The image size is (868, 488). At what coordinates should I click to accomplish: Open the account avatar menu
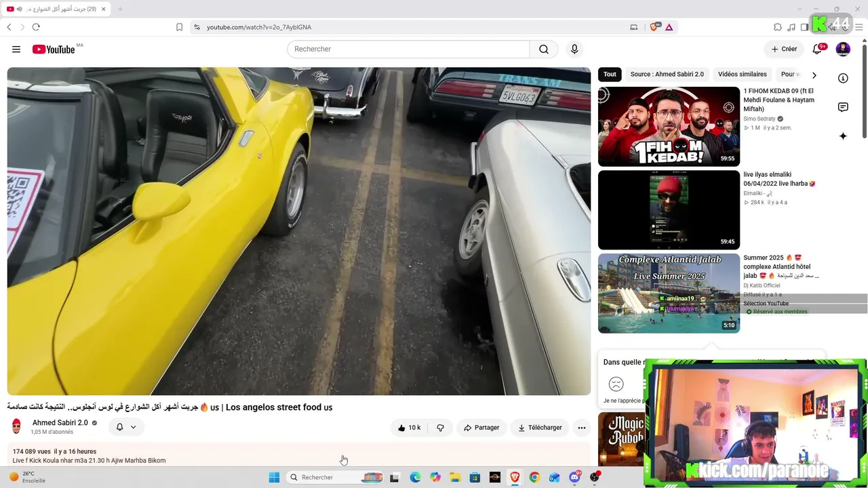[x=843, y=49]
